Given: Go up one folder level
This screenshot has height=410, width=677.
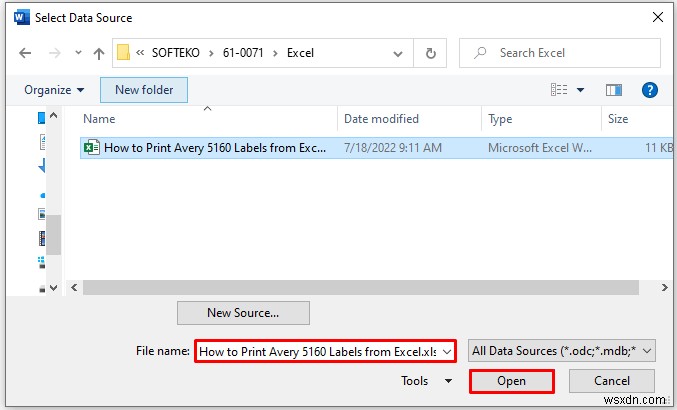Looking at the screenshot, I should coord(99,53).
